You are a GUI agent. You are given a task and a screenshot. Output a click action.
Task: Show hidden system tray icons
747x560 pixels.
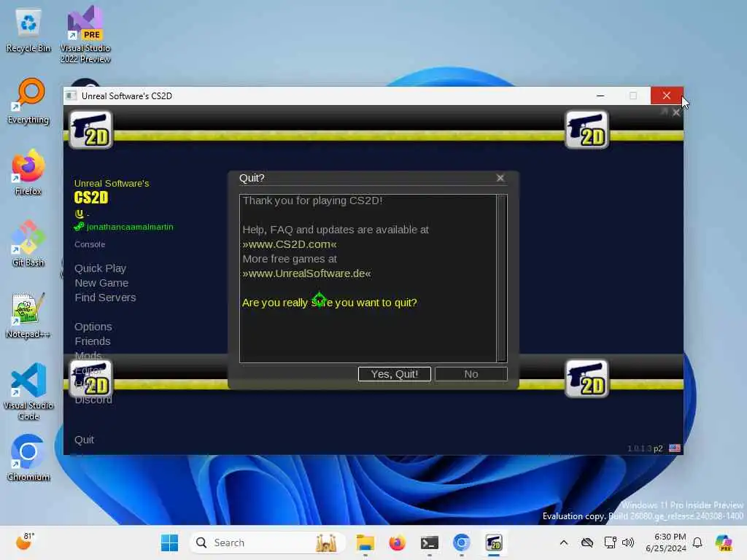(564, 542)
